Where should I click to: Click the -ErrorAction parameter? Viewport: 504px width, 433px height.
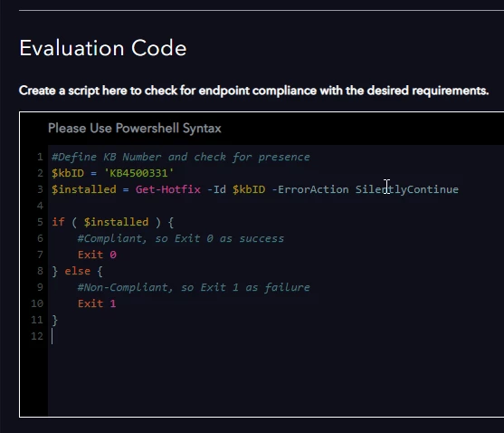pos(309,189)
